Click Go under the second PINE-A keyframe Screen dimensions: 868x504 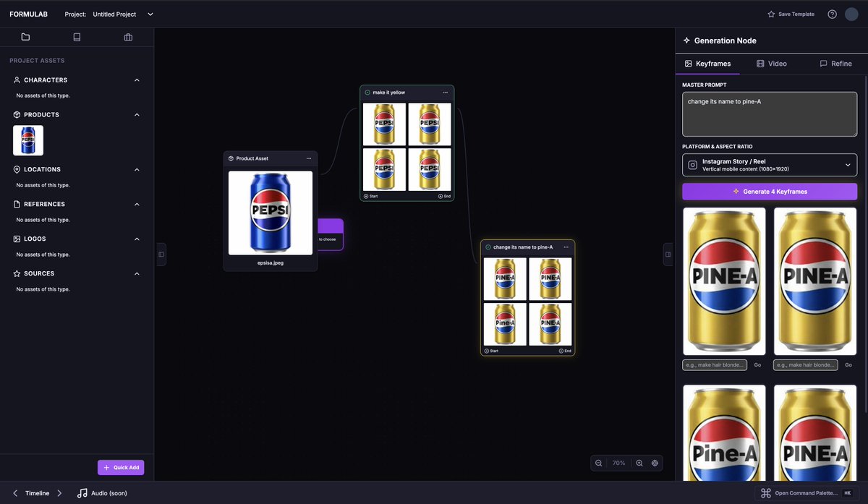click(848, 365)
